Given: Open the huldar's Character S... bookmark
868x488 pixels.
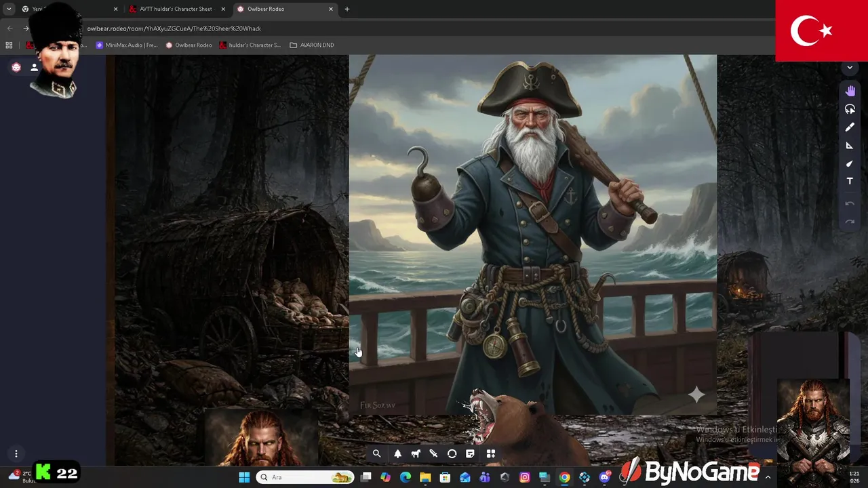Looking at the screenshot, I should tap(250, 45).
